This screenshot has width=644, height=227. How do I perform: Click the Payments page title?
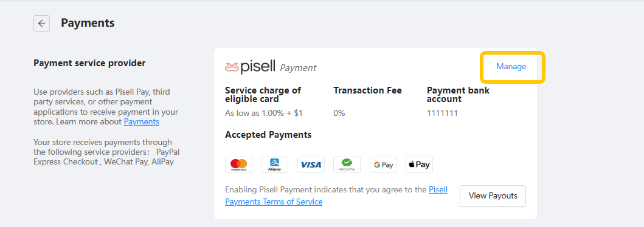(x=88, y=23)
